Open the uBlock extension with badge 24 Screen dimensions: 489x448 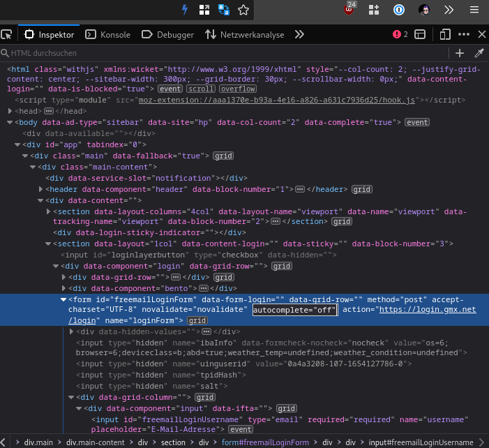349,9
